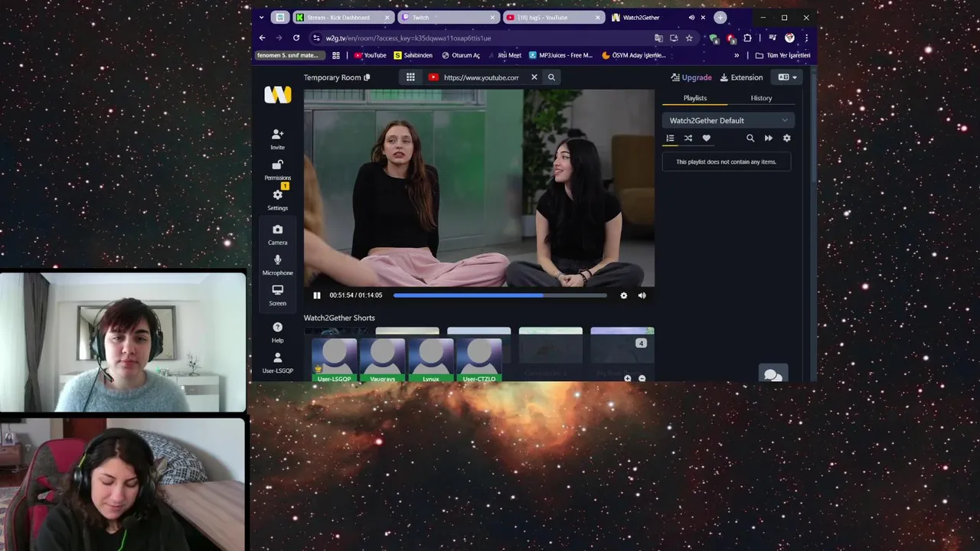Click the Upgrade link
980x551 pixels.
point(691,77)
